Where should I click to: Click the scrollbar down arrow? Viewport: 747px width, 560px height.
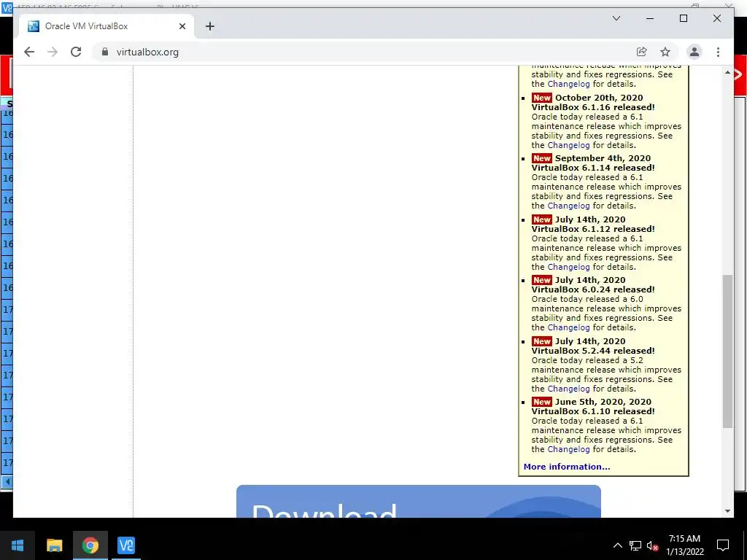(x=727, y=511)
